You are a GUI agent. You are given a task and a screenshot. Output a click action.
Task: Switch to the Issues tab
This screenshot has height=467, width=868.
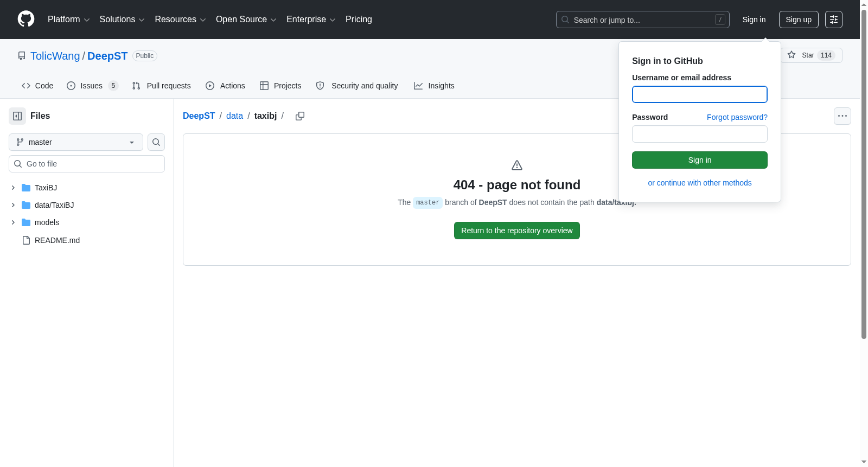(x=92, y=86)
